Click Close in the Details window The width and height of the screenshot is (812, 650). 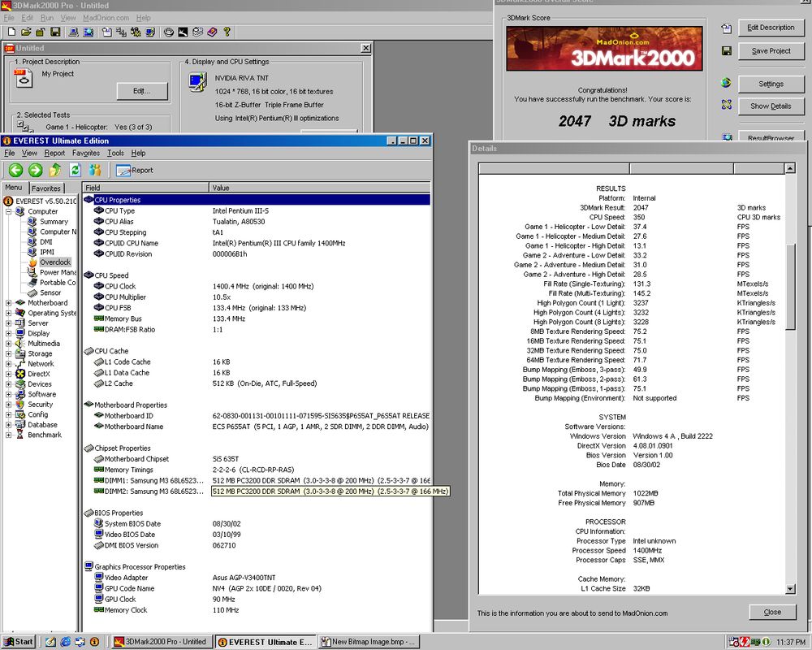pyautogui.click(x=772, y=612)
